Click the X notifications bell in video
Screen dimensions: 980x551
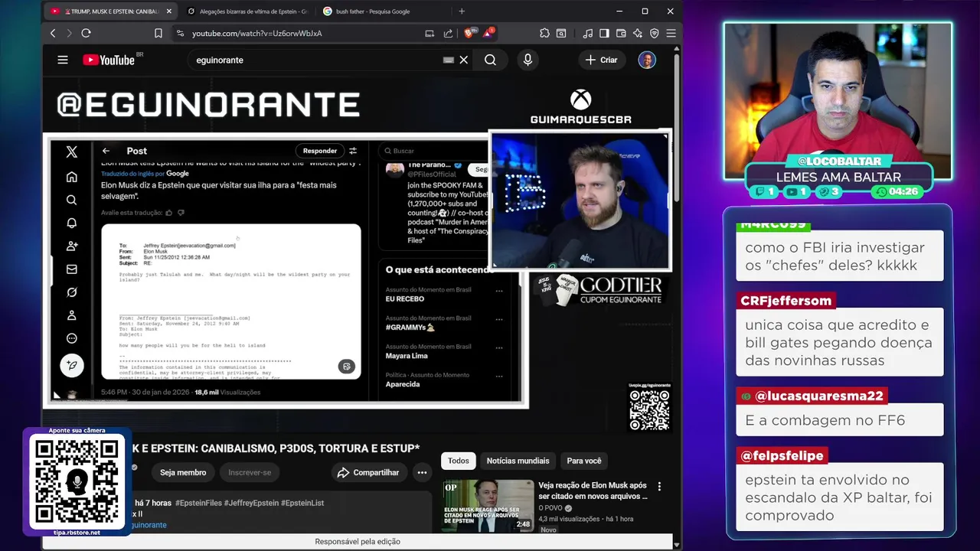point(71,223)
